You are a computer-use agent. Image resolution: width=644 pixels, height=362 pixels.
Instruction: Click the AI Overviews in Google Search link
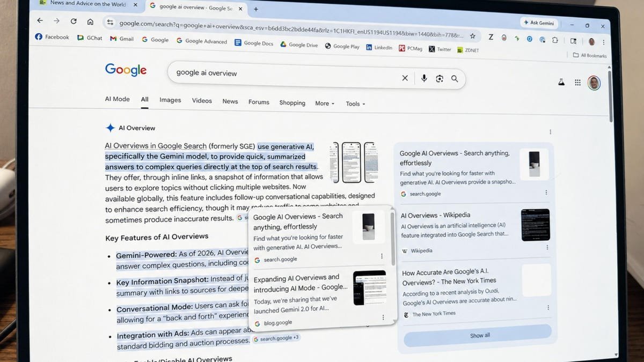156,146
